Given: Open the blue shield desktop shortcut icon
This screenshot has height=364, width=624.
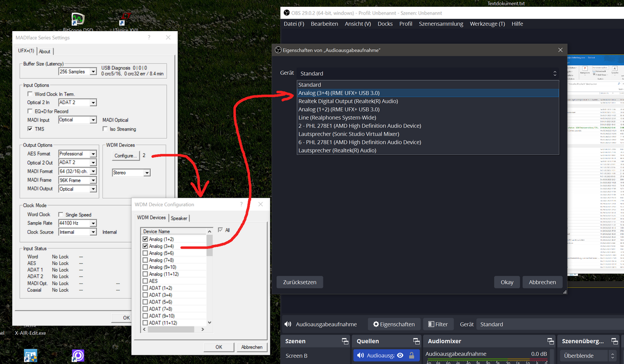Looking at the screenshot, I should pos(30,356).
